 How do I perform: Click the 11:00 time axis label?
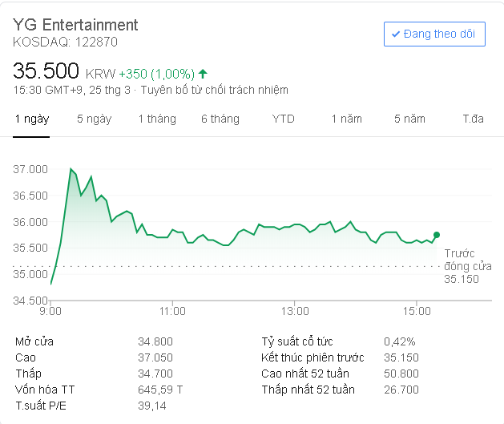point(172,310)
